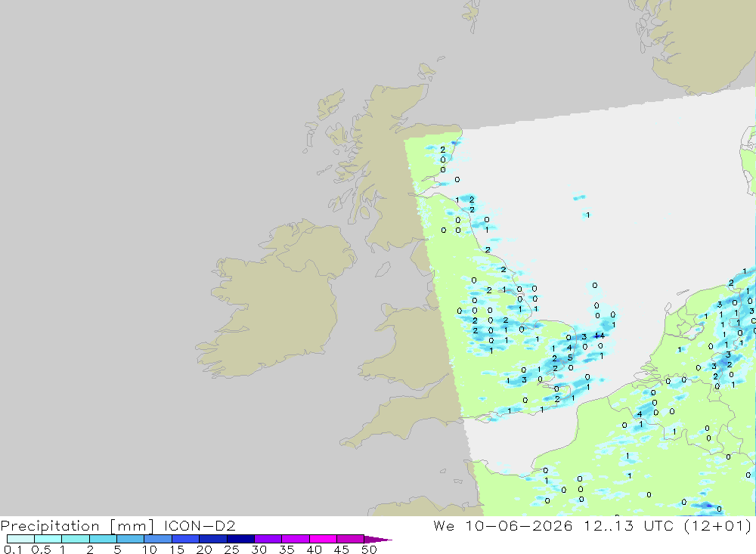Click the legend label 0.5
Viewport: 756px width, 554px height.
click(x=42, y=549)
